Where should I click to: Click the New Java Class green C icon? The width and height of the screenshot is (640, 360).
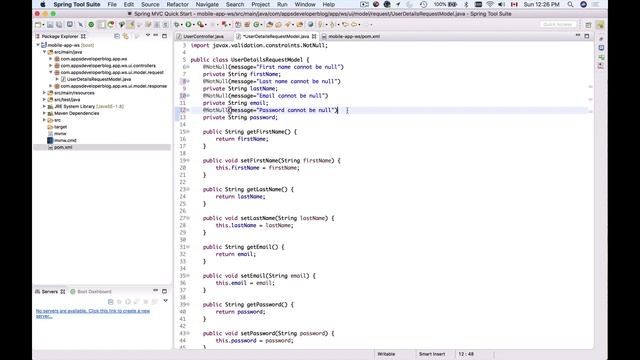click(256, 24)
